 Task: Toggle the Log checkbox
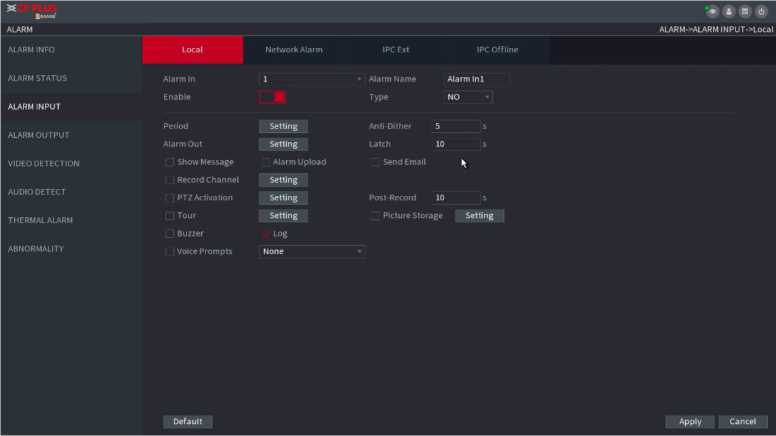[x=266, y=234]
